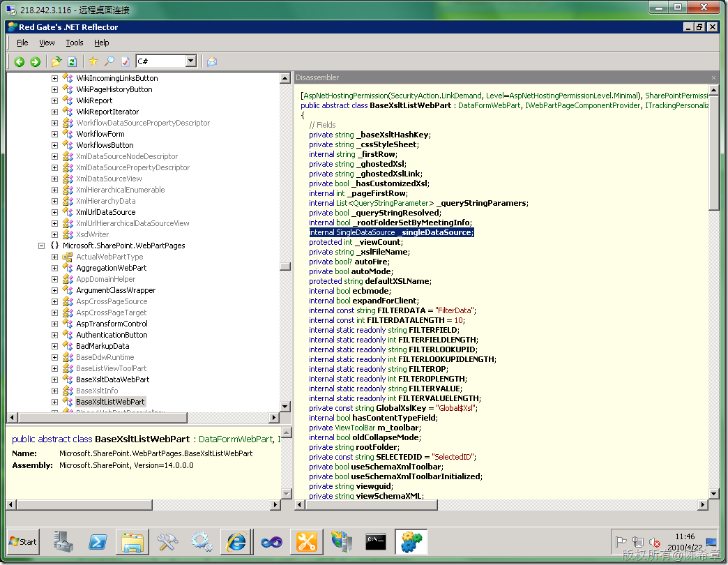Open Internet Explorer from the taskbar
This screenshot has width=728, height=565.
237,542
